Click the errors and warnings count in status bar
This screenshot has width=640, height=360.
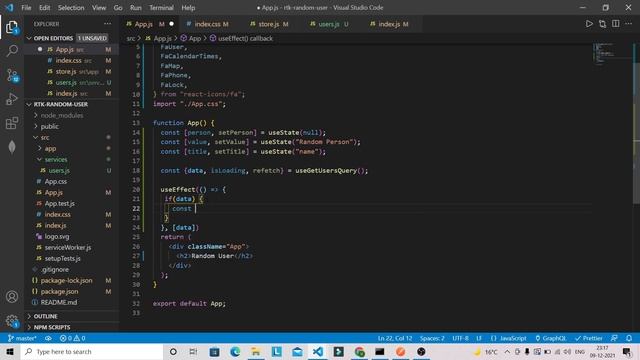tap(73, 338)
